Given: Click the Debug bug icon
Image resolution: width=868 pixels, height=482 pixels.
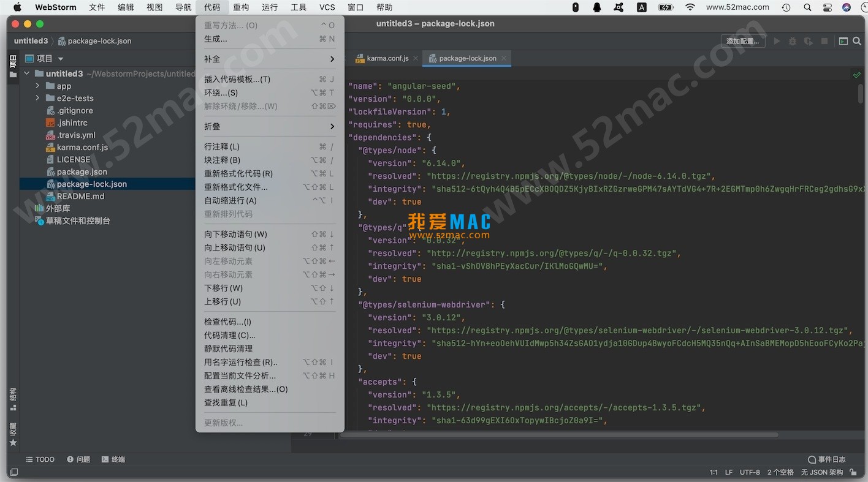Looking at the screenshot, I should point(793,41).
